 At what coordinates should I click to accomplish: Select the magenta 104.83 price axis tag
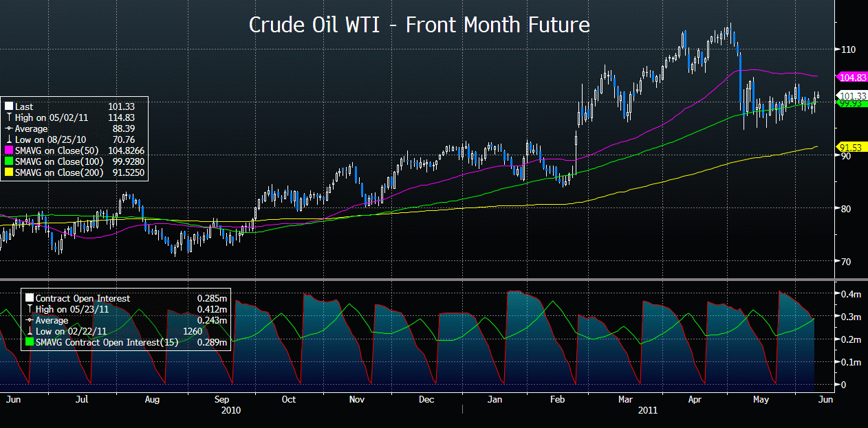[x=851, y=78]
